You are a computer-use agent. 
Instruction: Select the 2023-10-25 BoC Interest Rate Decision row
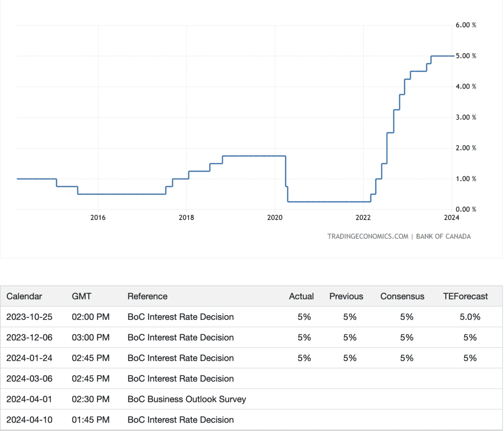click(180, 317)
